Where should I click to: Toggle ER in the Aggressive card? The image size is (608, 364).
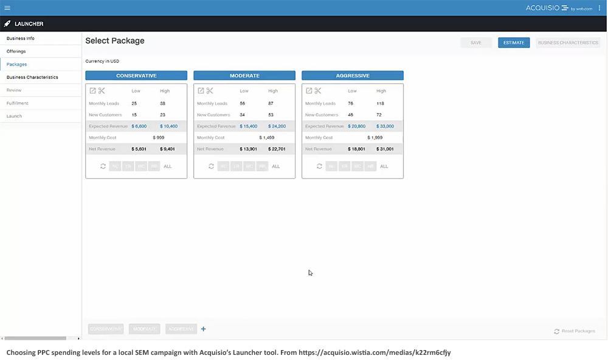[x=344, y=167]
